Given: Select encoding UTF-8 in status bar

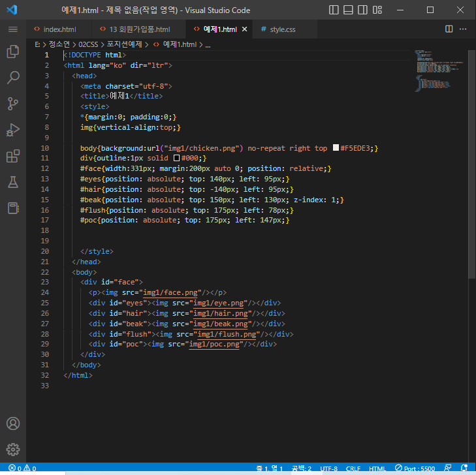Looking at the screenshot, I should point(329,468).
